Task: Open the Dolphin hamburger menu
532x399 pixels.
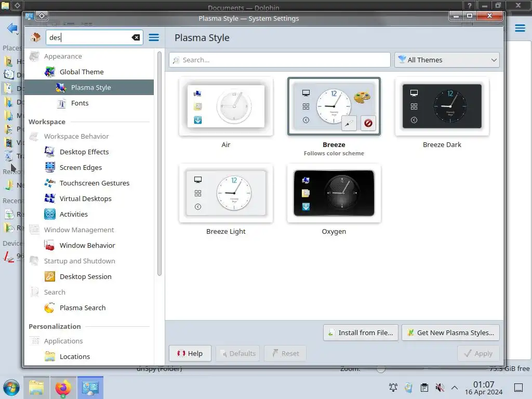Action: tap(520, 28)
